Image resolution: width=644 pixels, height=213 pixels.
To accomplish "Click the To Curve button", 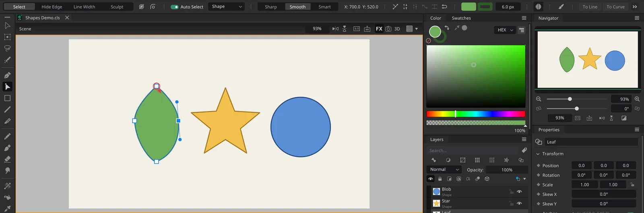I will 616,7.
